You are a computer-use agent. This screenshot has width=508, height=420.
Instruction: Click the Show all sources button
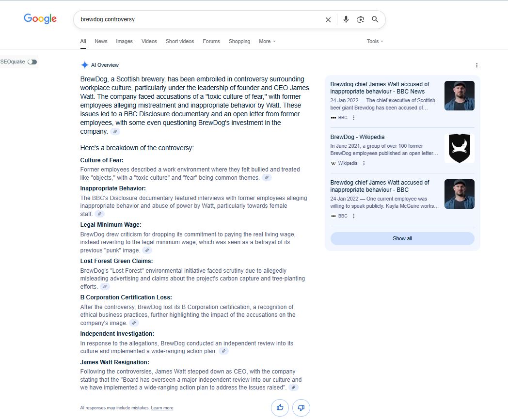click(x=402, y=238)
